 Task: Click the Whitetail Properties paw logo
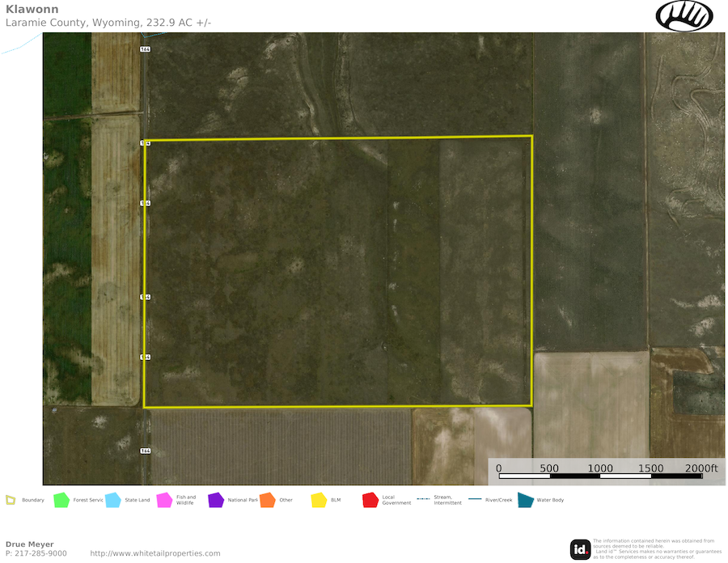(x=684, y=15)
